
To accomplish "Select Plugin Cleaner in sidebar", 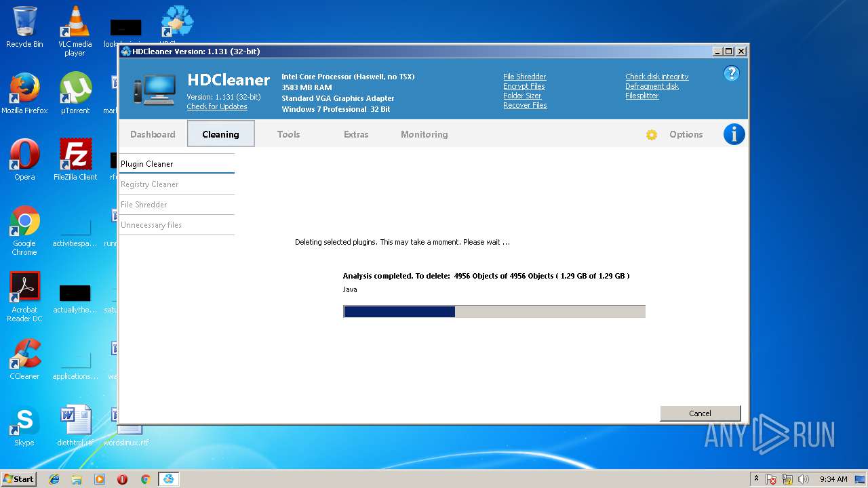I will (x=177, y=164).
